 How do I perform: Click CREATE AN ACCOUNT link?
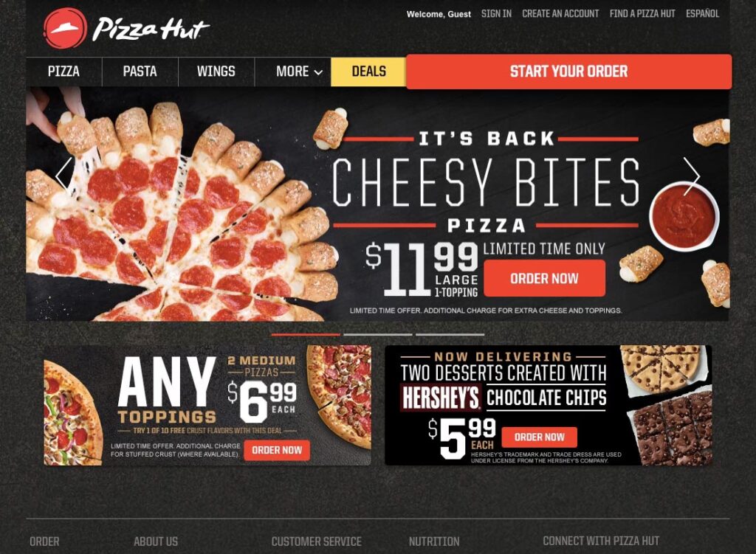coord(560,14)
